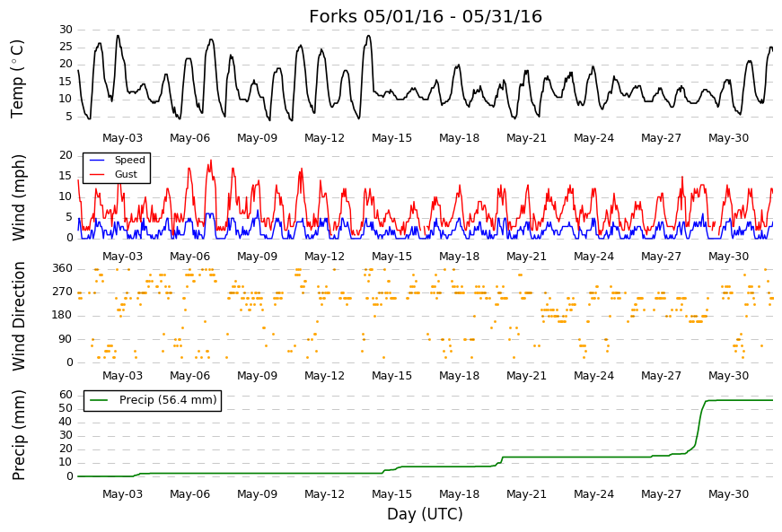The image size is (782, 532).
Task: Click the Precip (56.4 mm) legend text
Action: click(x=168, y=400)
